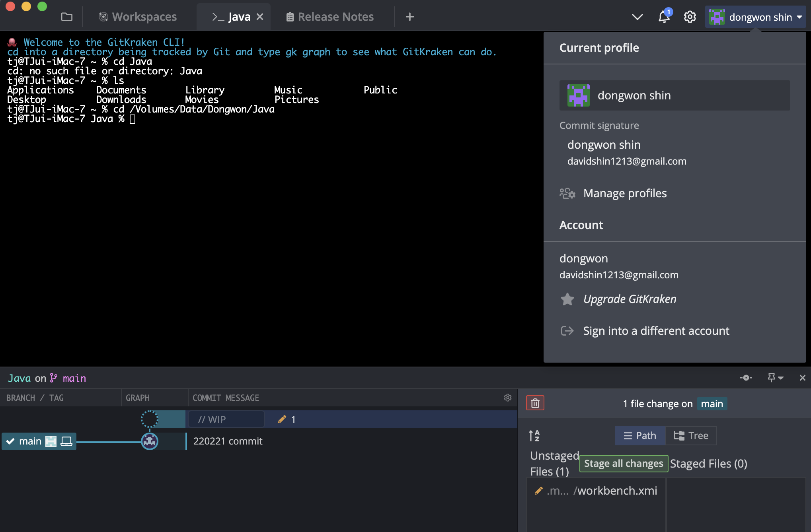Click the Upgrade star icon

pyautogui.click(x=567, y=299)
